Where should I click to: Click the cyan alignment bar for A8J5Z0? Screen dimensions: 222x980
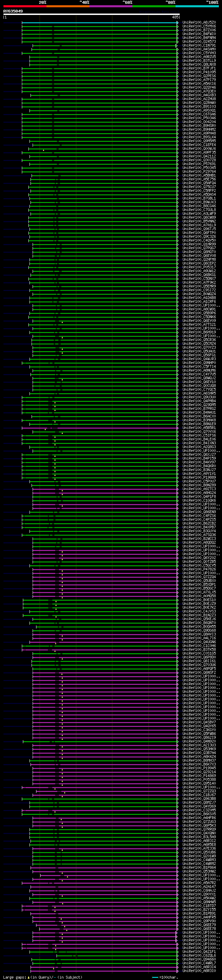pos(100,23)
